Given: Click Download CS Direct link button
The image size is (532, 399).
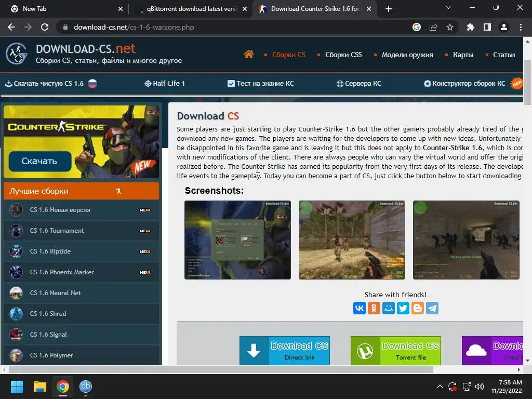Looking at the screenshot, I should tap(285, 351).
